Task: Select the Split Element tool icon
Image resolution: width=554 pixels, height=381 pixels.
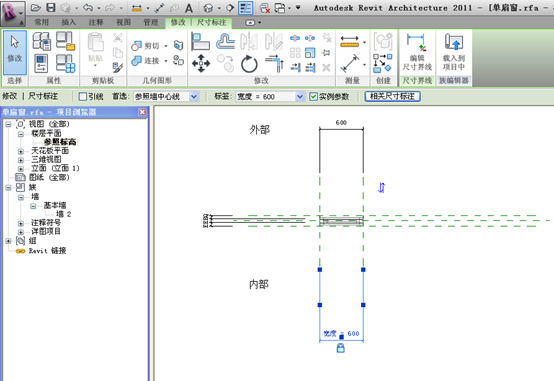Action: tap(295, 38)
